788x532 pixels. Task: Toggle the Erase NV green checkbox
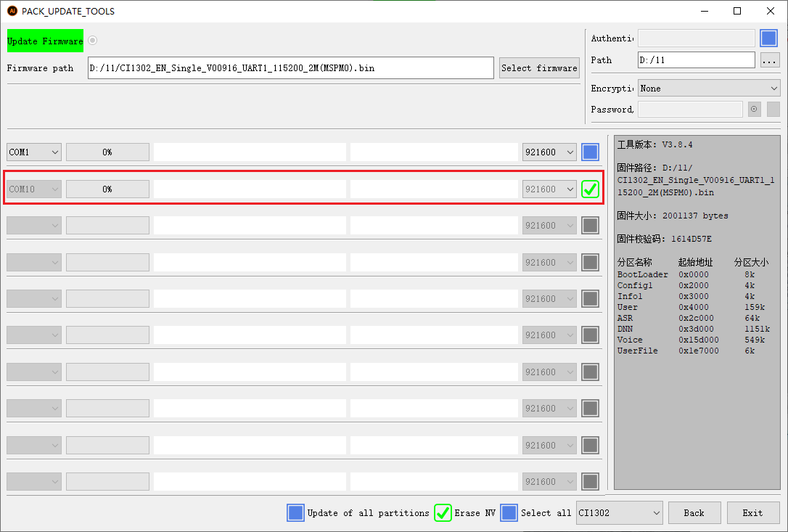pos(443,513)
